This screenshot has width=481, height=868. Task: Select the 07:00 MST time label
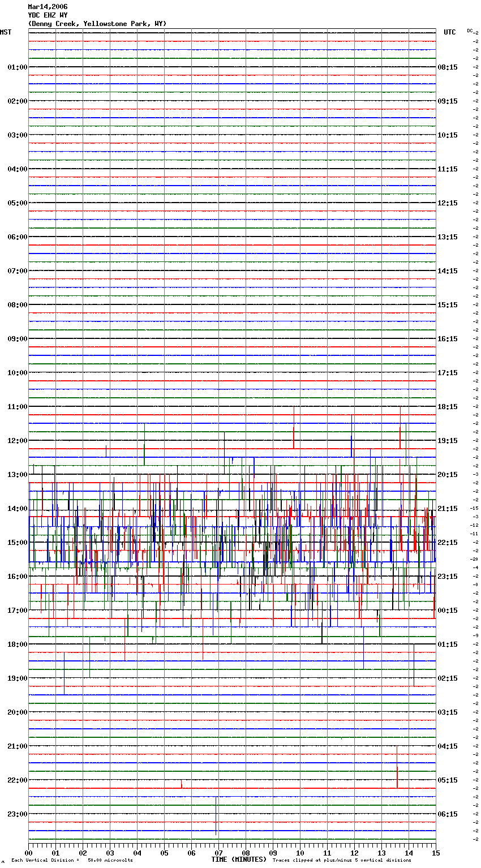click(18, 271)
